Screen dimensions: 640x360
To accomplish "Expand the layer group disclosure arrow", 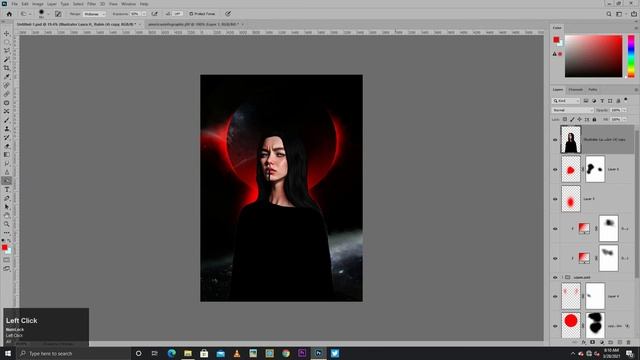I will tap(562, 277).
